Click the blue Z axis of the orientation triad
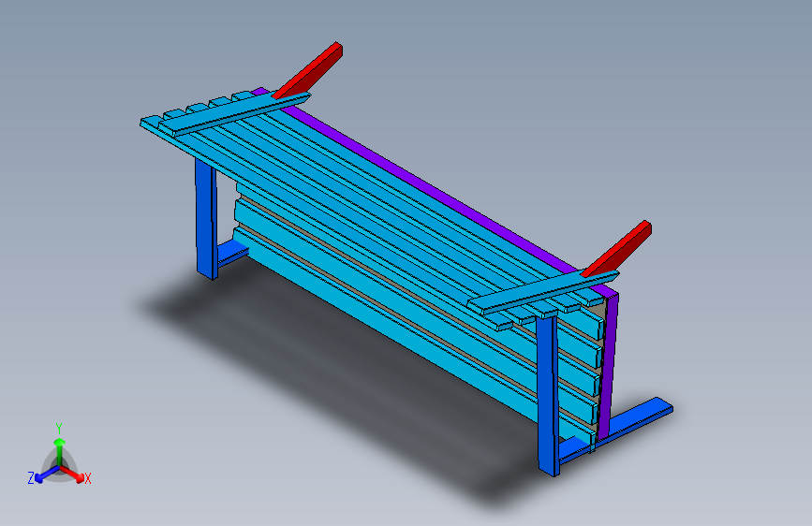Screen dimensions: 812x526 [47, 474]
